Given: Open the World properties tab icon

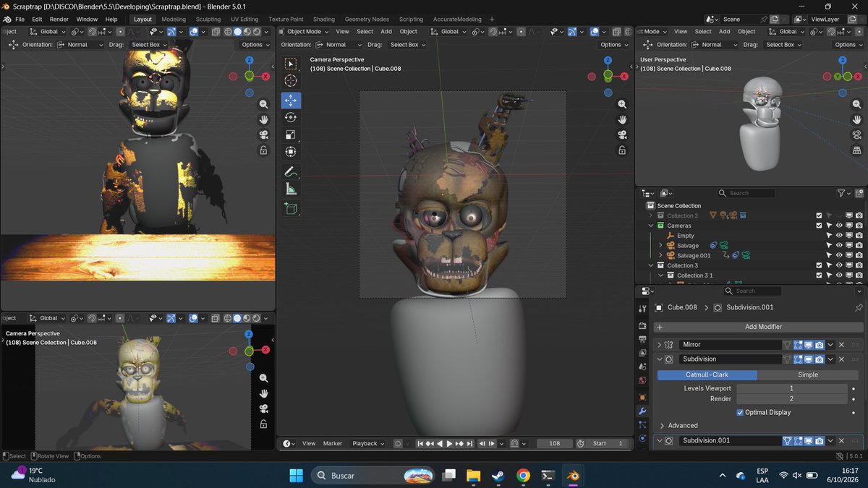Looking at the screenshot, I should click(642, 380).
